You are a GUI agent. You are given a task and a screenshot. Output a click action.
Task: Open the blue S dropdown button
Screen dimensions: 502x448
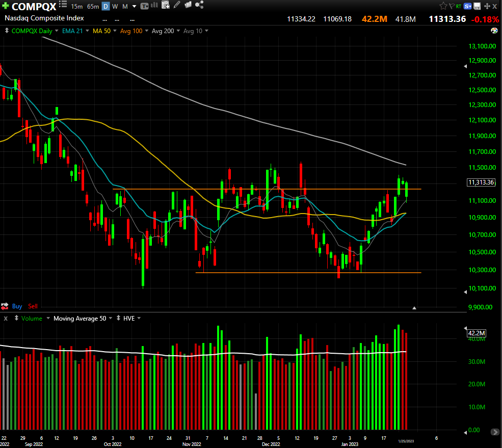point(468,6)
